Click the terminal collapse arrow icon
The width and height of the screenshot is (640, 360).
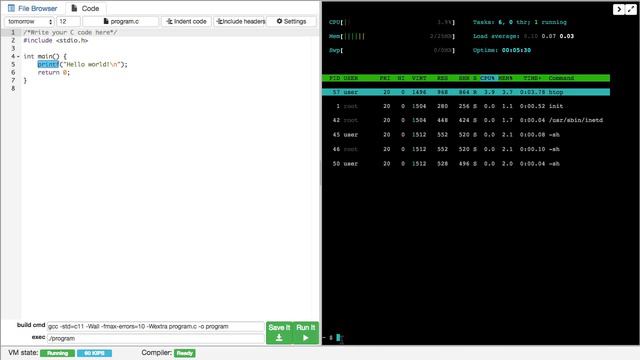click(619, 9)
